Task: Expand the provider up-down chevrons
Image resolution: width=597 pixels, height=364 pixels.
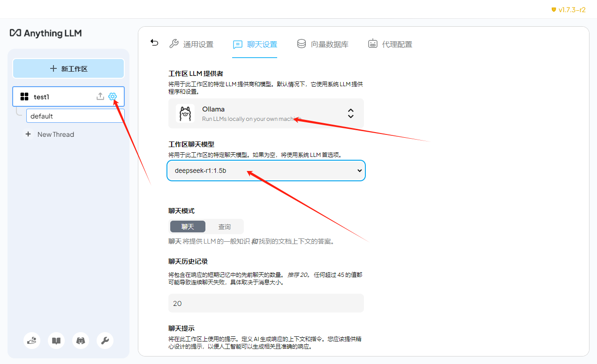Action: [x=351, y=113]
